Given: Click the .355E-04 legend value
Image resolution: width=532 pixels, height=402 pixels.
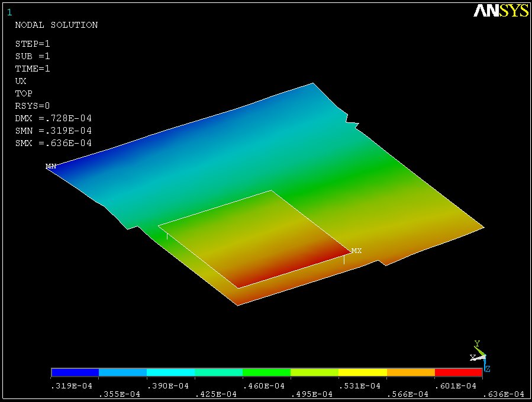Looking at the screenshot, I should tap(120, 394).
